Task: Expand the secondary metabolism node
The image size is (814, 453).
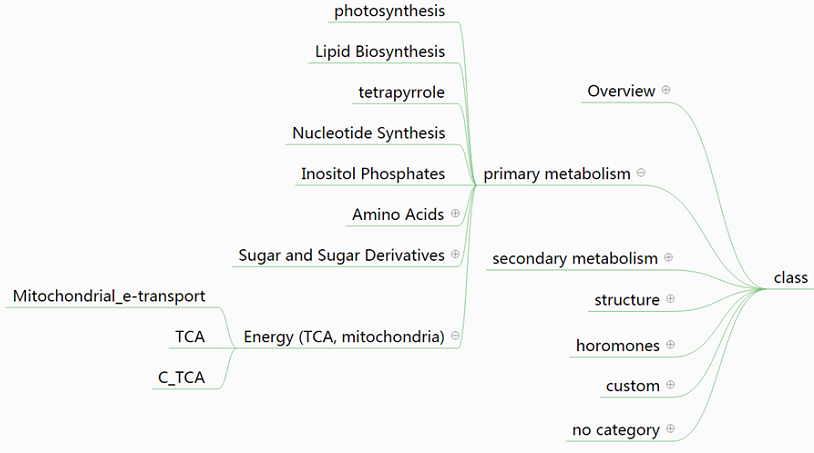Action: tap(669, 257)
